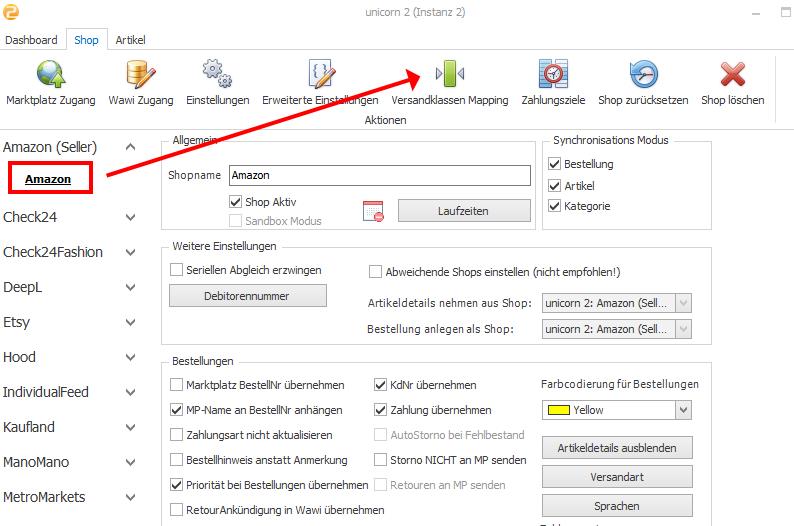Open Wawi Zugang database icon
The width and height of the screenshot is (794, 526).
tap(141, 74)
